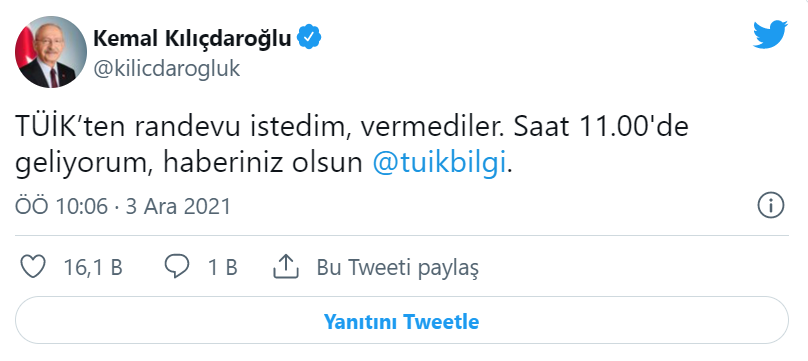Image resolution: width=808 pixels, height=361 pixels.
Task: Open the tweet info circle icon
Action: pyautogui.click(x=770, y=207)
